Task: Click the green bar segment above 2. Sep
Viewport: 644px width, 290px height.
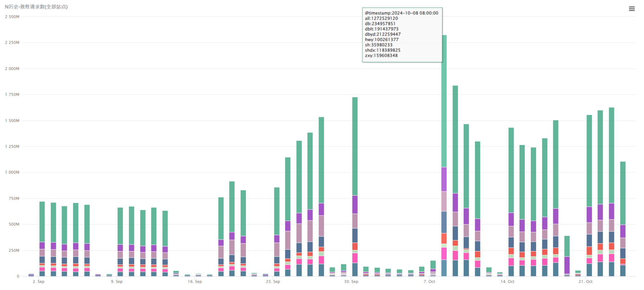Action: 42,222
